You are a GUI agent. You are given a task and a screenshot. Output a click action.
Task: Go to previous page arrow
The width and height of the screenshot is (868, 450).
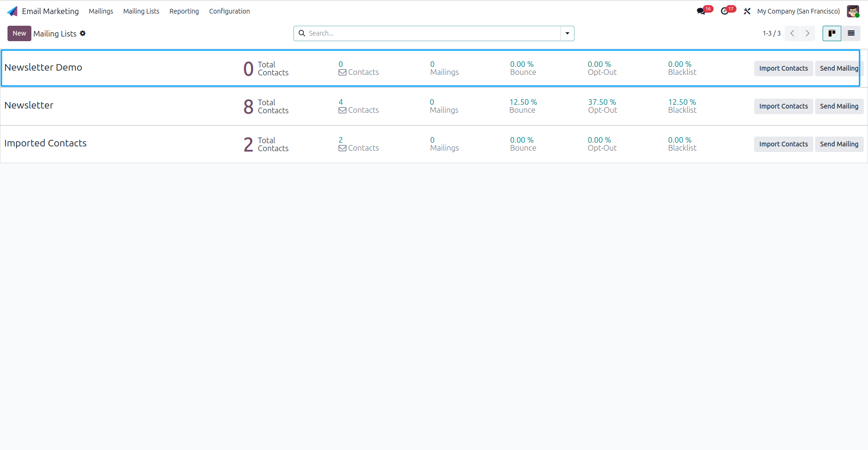[x=792, y=33]
